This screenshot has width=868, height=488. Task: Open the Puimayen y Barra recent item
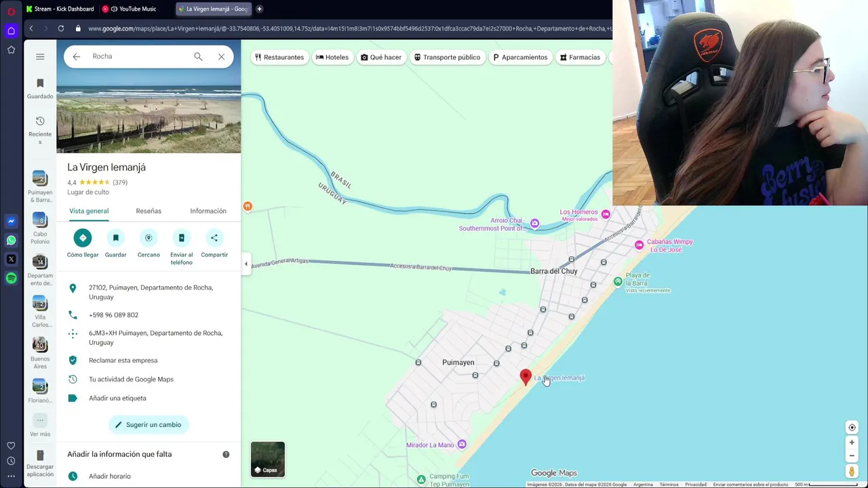(x=40, y=187)
